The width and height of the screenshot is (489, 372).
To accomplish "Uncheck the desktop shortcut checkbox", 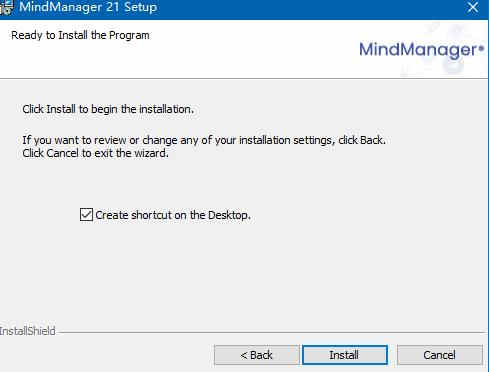I will coord(86,215).
